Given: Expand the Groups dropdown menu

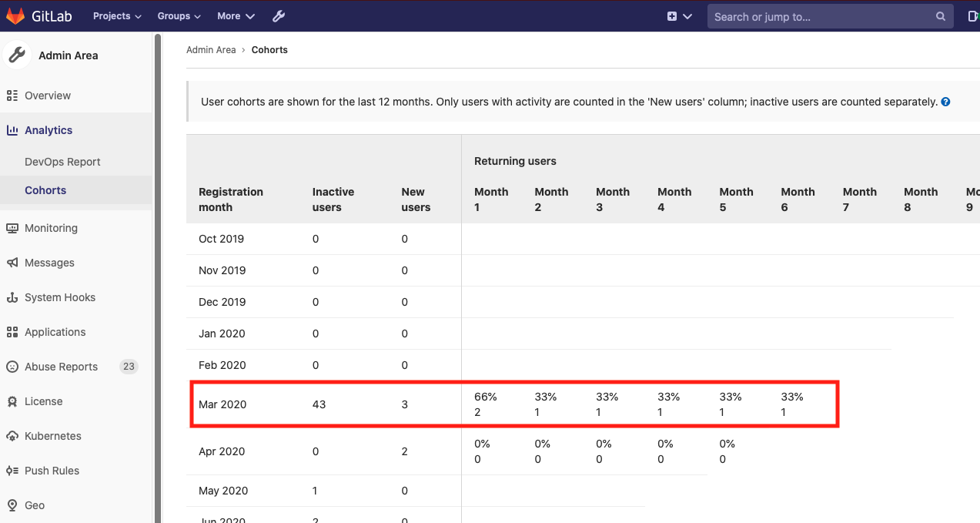Looking at the screenshot, I should pos(178,15).
